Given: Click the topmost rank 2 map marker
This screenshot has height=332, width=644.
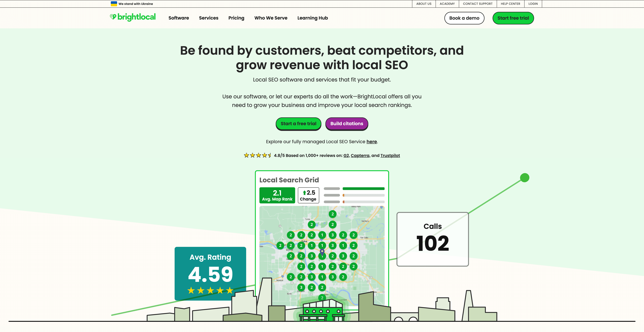Looking at the screenshot, I should click(x=332, y=214).
